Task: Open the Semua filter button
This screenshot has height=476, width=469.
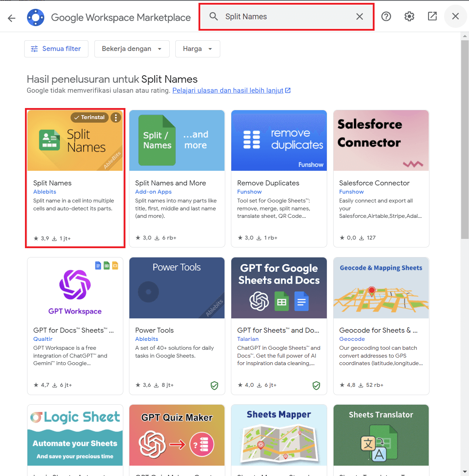Action: point(56,49)
